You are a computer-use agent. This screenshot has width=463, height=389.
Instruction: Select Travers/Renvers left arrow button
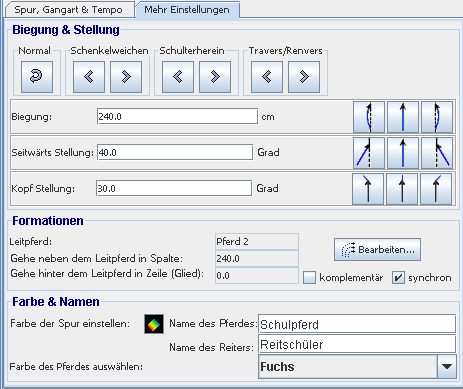(x=267, y=77)
